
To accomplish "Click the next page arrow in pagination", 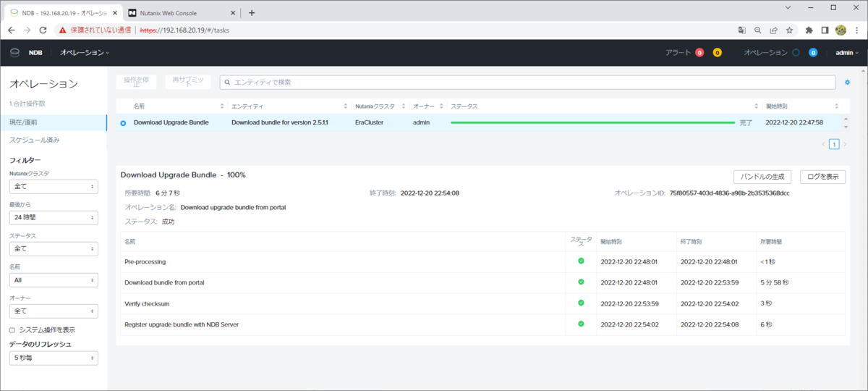I will coord(845,144).
